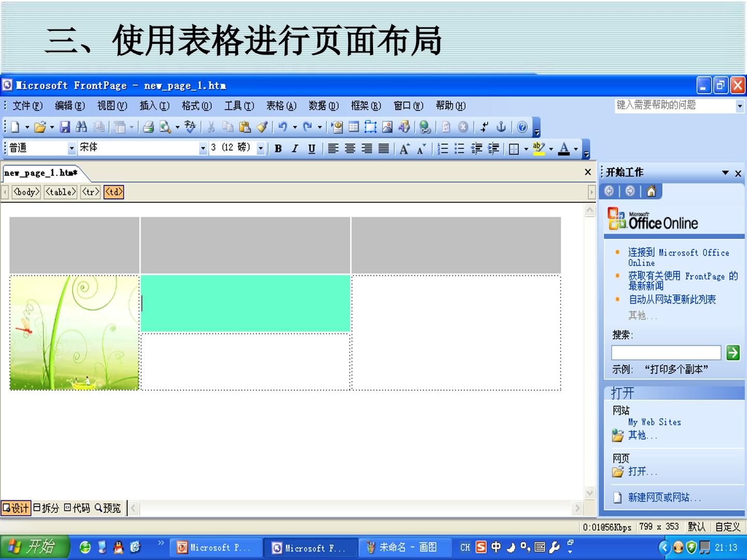Open the 开始工作 task pane menu arrow
This screenshot has width=747, height=560.
pos(725,173)
